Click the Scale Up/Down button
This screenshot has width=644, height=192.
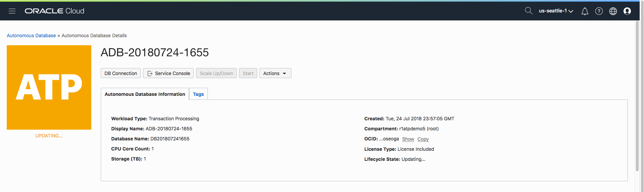[216, 73]
